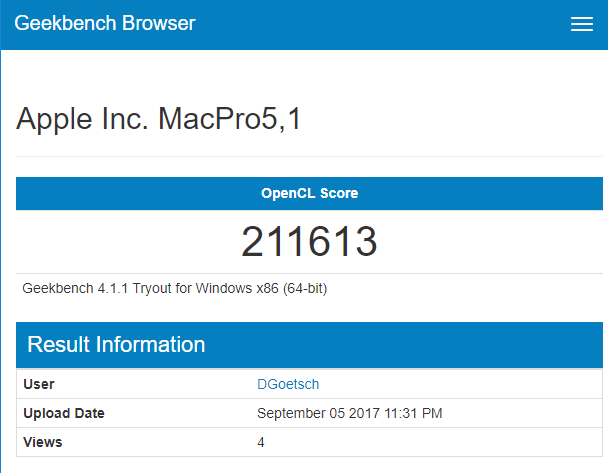Image resolution: width=608 pixels, height=473 pixels.
Task: Click the Upload Date row label
Action: coord(64,413)
